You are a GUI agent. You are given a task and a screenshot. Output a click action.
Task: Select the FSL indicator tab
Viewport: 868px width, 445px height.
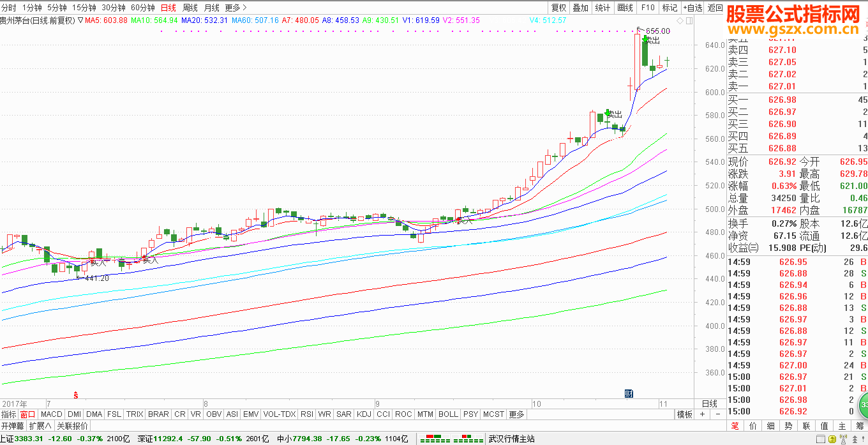tap(114, 414)
